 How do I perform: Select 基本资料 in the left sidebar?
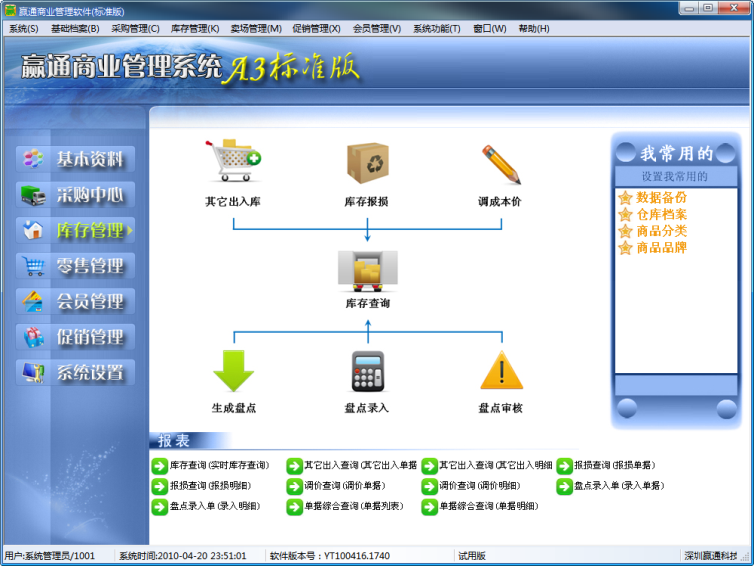click(76, 159)
